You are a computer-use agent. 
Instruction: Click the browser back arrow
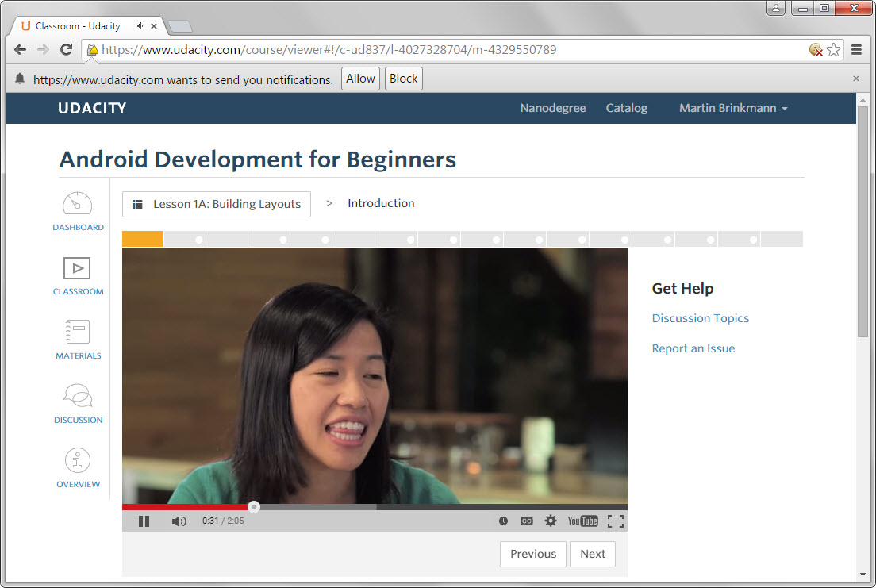tap(20, 50)
